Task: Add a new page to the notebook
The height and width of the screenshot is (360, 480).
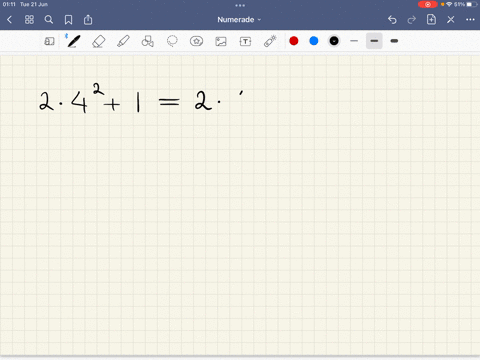Action: click(x=431, y=19)
